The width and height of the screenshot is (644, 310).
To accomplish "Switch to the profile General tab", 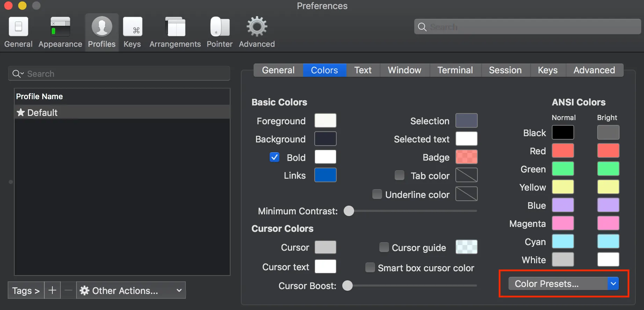I will coord(278,70).
